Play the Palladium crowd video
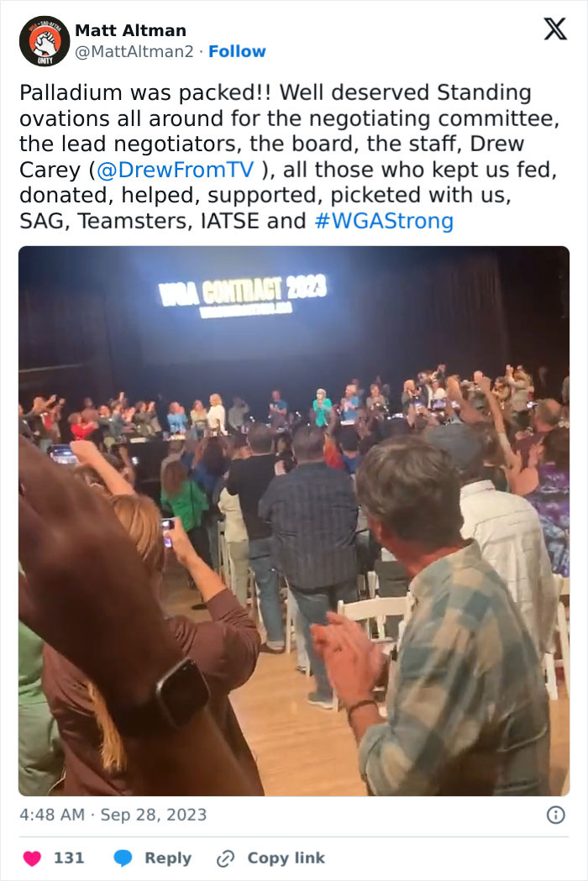The image size is (588, 881). click(294, 521)
